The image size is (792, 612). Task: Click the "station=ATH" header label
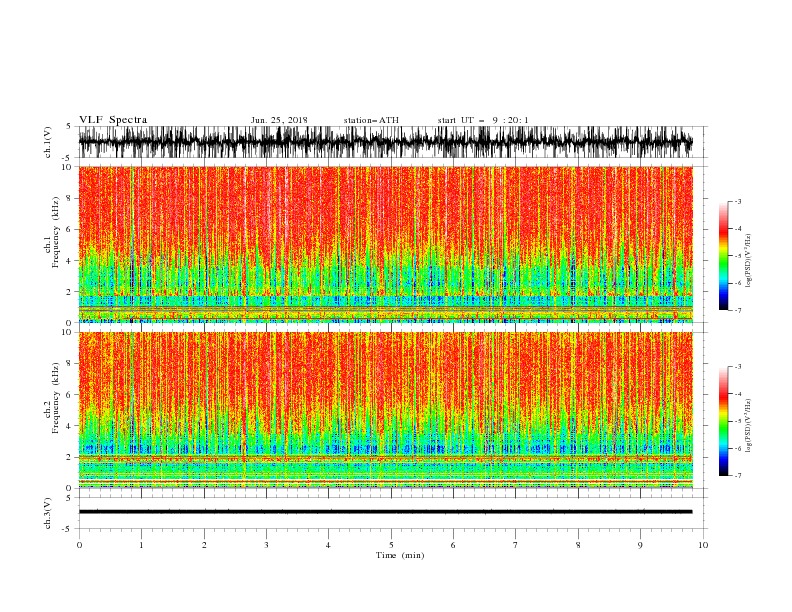click(371, 120)
